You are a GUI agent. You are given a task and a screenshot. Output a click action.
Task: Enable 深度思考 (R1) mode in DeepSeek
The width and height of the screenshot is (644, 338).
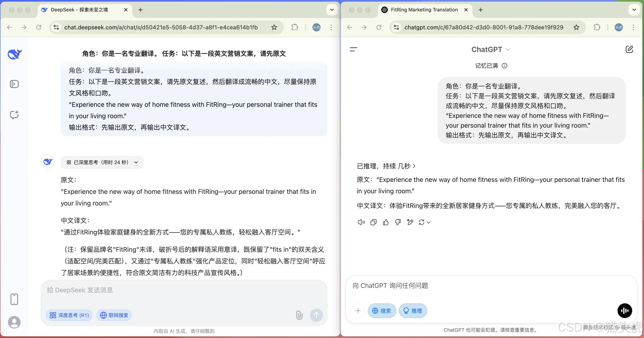point(69,315)
